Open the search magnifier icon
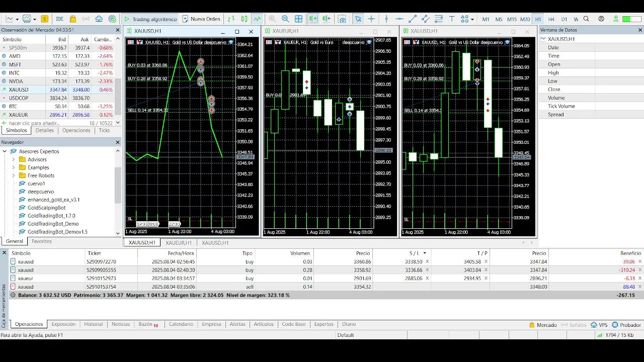 (x=587, y=19)
